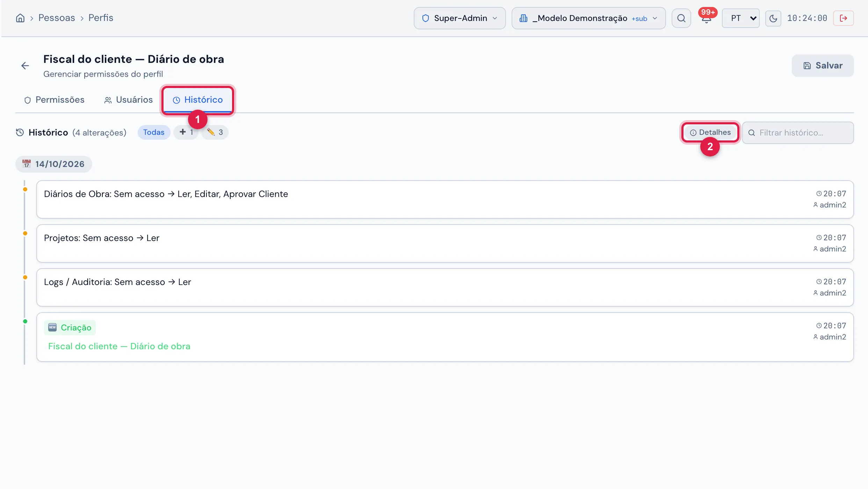Switch to the Usuários tab

click(x=128, y=100)
